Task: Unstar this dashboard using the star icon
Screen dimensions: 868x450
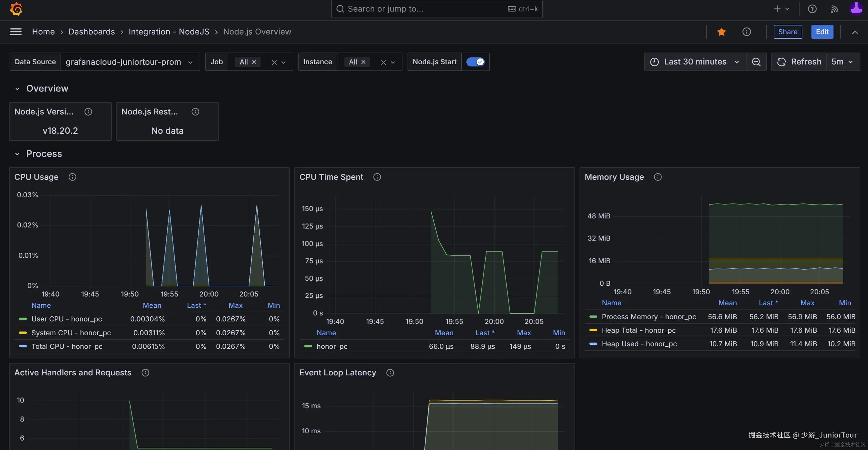Action: tap(721, 32)
